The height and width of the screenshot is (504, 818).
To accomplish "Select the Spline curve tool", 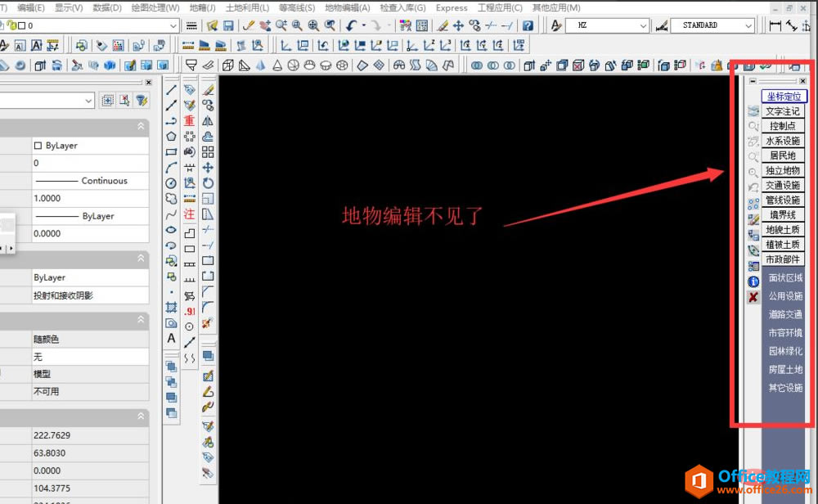I will 171,214.
